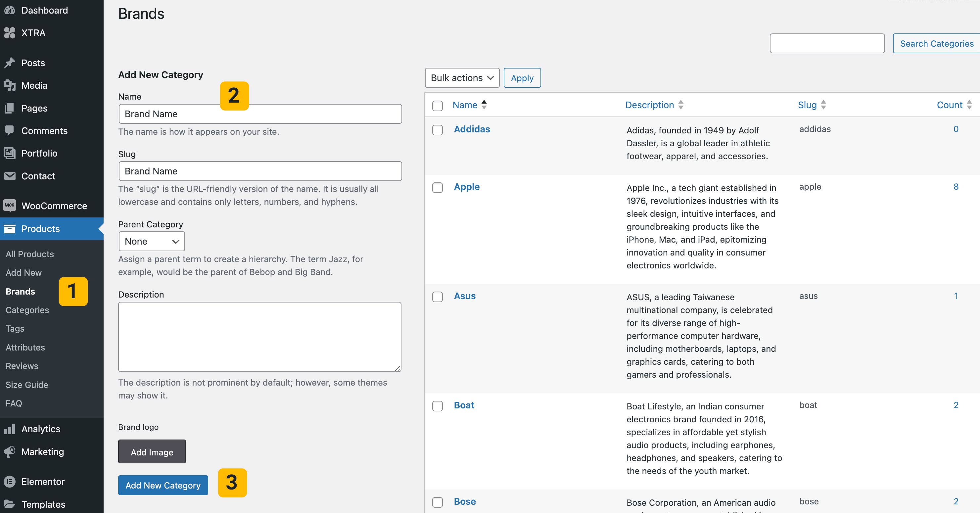The width and height of the screenshot is (980, 513).
Task: Tick the Apple brand checkbox
Action: (438, 188)
